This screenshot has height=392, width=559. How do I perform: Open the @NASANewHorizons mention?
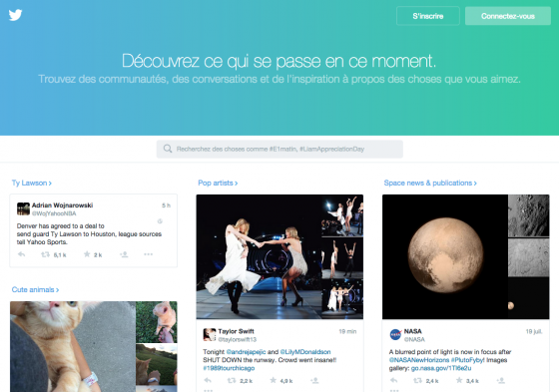pyautogui.click(x=419, y=360)
